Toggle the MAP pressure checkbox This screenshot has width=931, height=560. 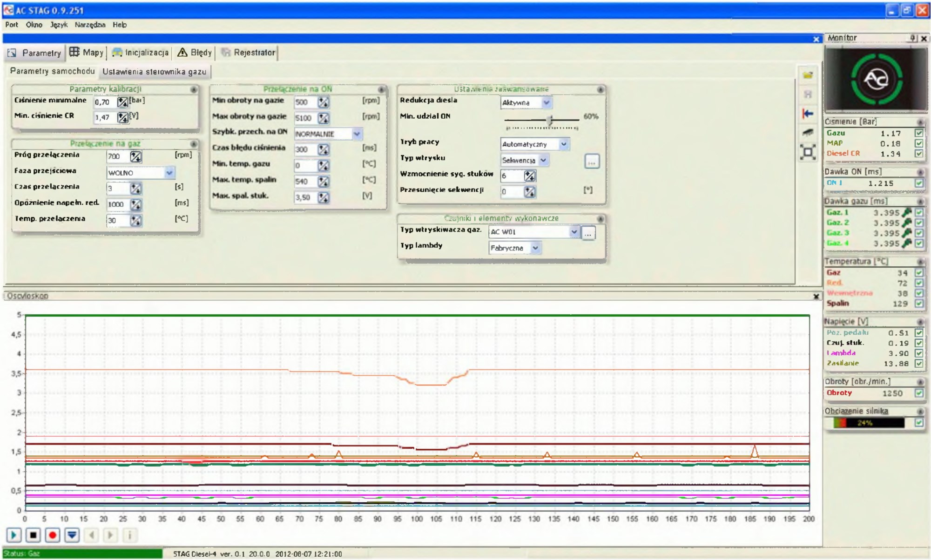pos(919,143)
